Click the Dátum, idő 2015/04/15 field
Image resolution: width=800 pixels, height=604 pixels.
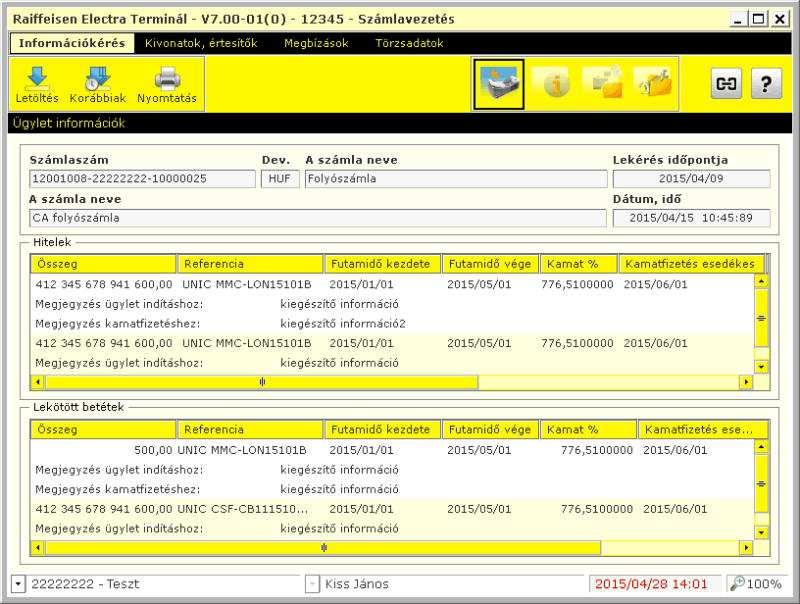[691, 218]
